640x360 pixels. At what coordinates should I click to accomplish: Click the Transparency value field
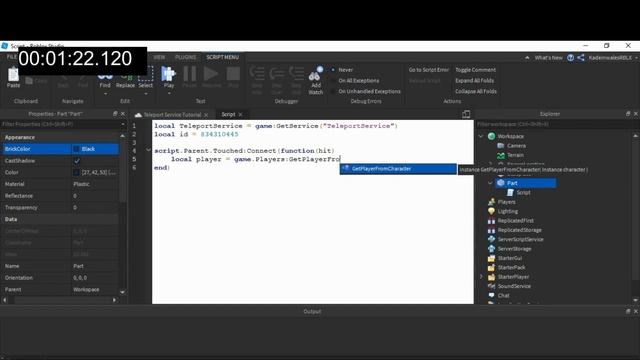(x=95, y=208)
